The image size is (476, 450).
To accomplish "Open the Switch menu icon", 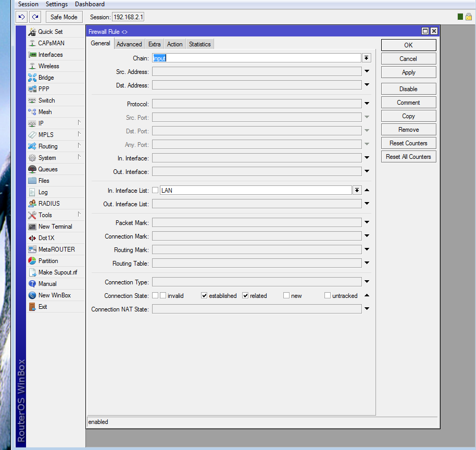I will 32,101.
